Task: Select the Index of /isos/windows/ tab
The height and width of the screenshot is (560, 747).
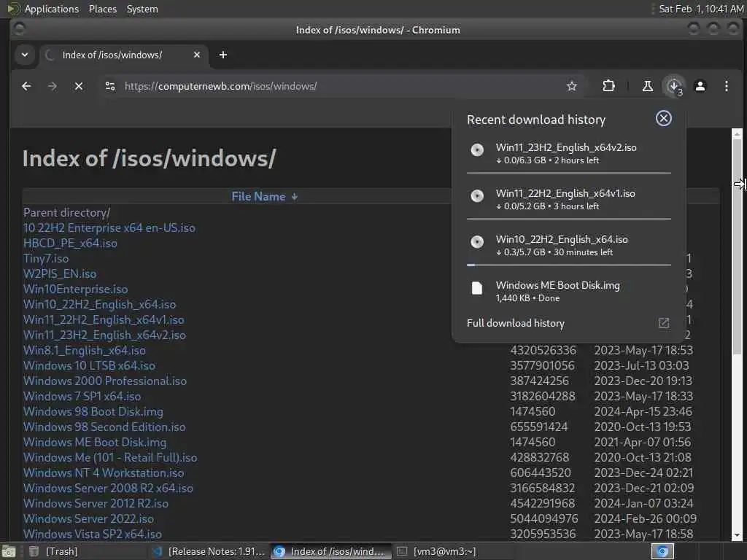Action: click(x=123, y=55)
